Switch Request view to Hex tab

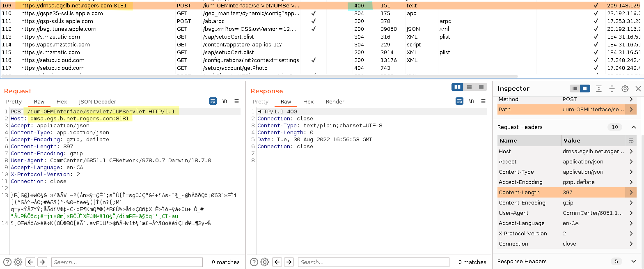point(62,101)
